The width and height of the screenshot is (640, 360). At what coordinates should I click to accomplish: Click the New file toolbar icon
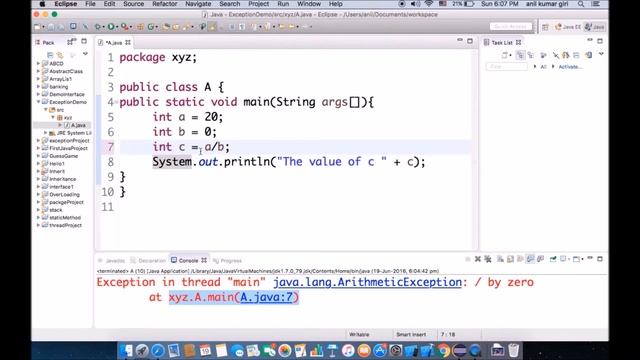pos(38,27)
